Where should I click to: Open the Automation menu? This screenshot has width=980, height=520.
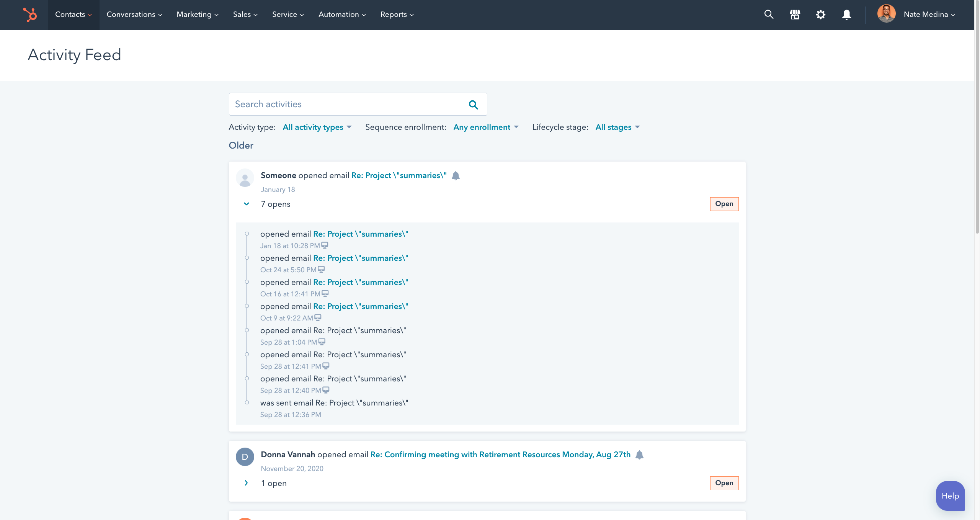pyautogui.click(x=342, y=15)
